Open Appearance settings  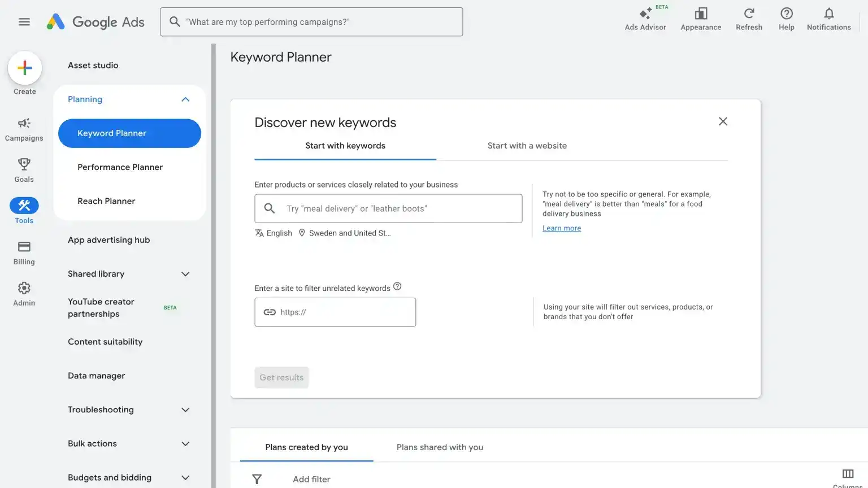click(x=701, y=19)
